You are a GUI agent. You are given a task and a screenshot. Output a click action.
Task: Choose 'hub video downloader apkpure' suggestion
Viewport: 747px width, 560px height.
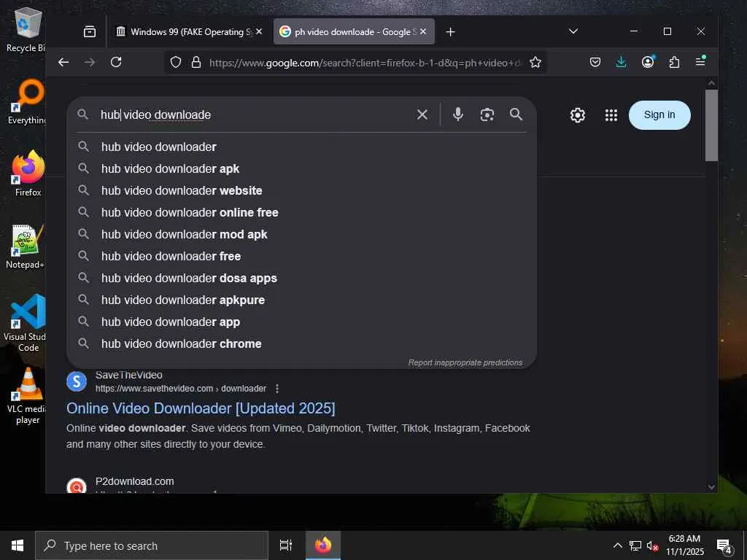click(301, 300)
